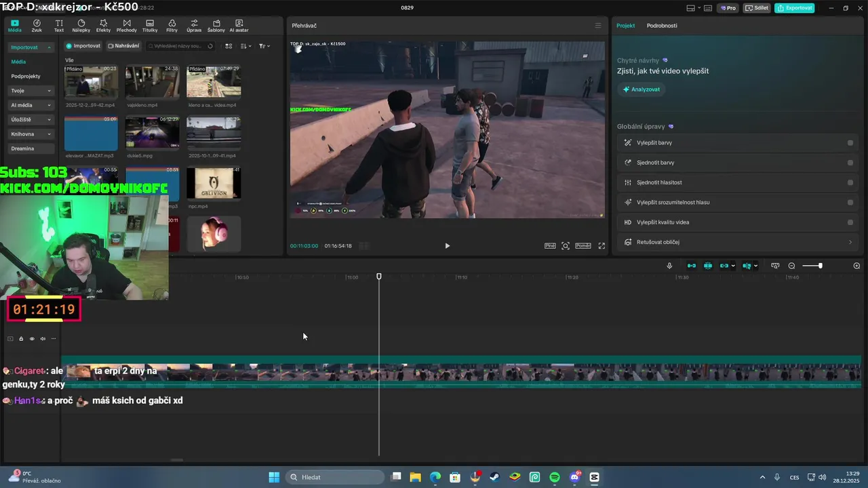Image resolution: width=868 pixels, height=488 pixels.
Task: Hide the track with the eye icon
Action: click(x=32, y=339)
